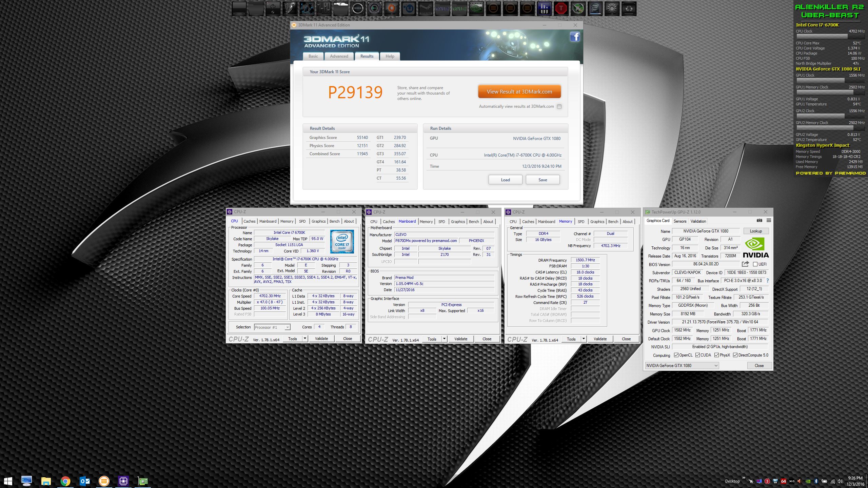Open File Explorer from the taskbar
The width and height of the screenshot is (868, 488).
(46, 481)
